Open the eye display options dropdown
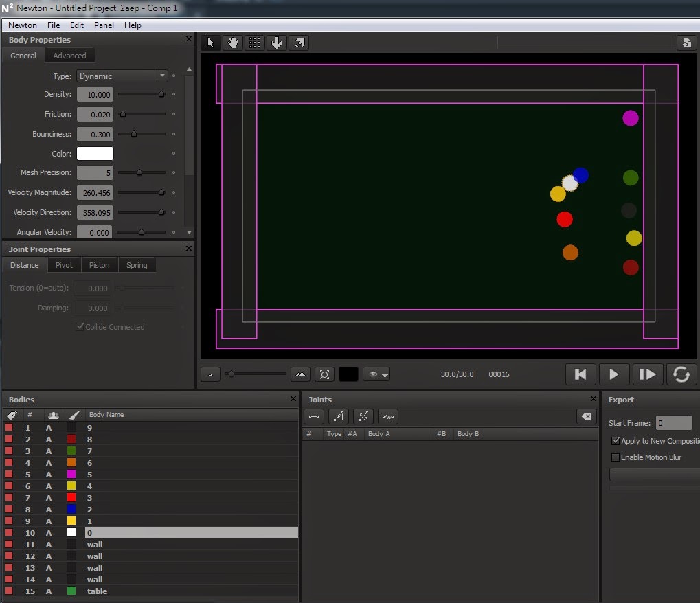 coord(376,374)
